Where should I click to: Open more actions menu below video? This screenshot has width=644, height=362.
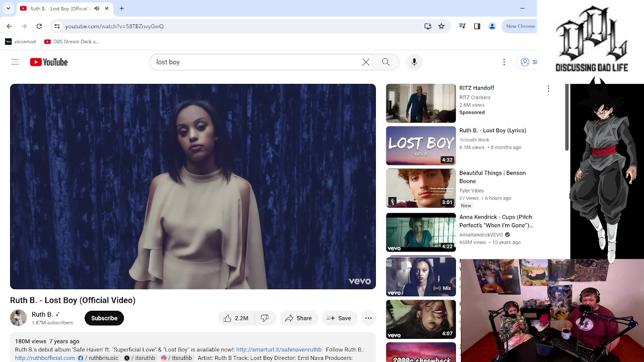[368, 318]
